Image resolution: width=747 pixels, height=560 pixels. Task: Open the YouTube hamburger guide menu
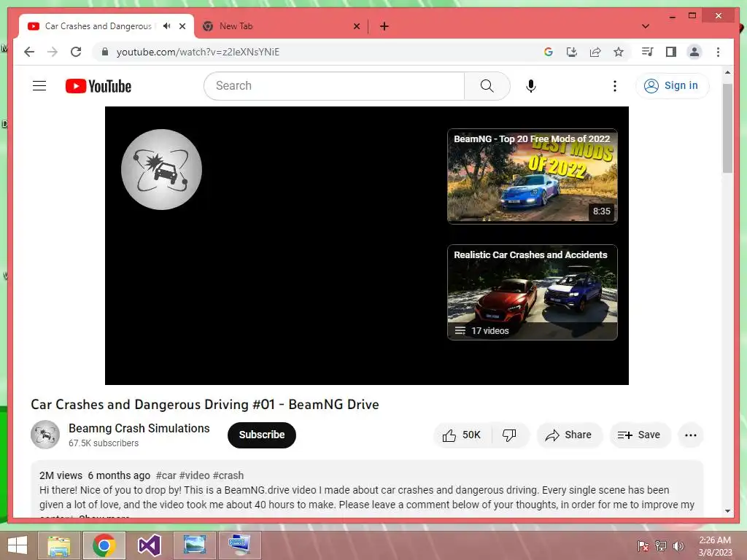[x=39, y=86]
